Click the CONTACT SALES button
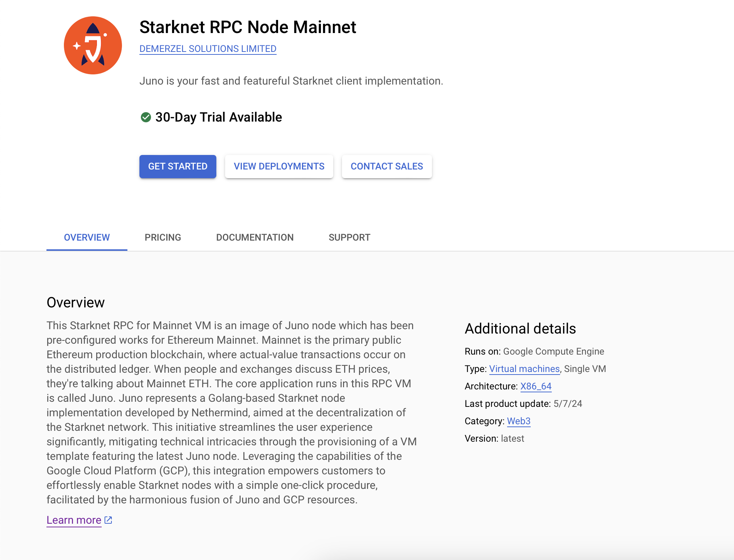Screen dimensions: 734x560 tap(386, 167)
